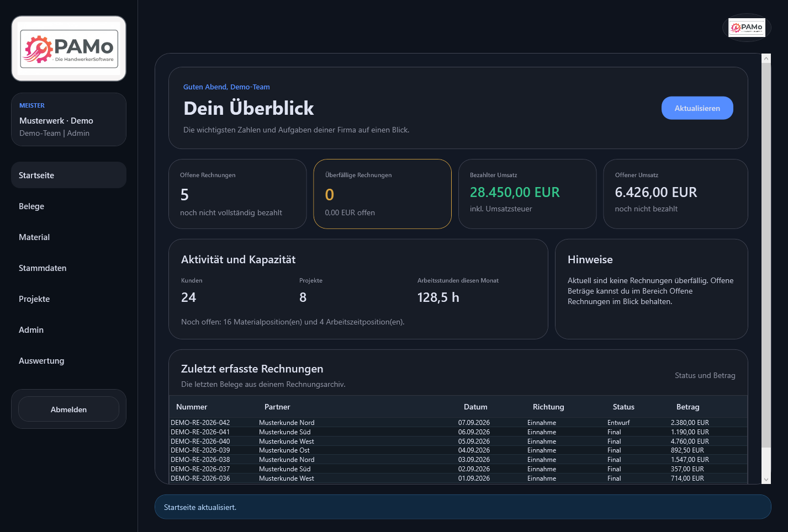This screenshot has height=532, width=788.
Task: Select the DEMO-RE-2026-040 row
Action: [x=458, y=441]
